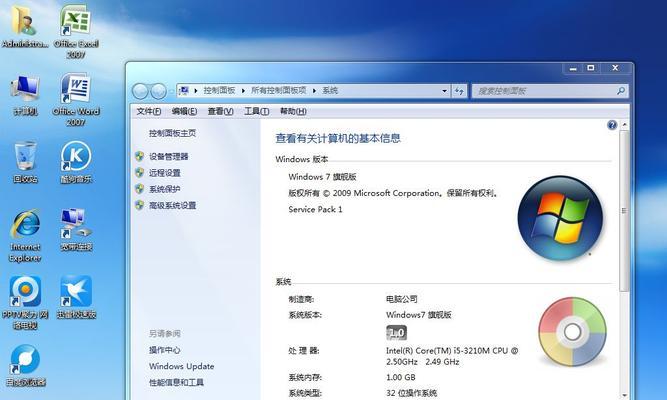
Task: Click the shield icon beside 远程设置
Action: click(140, 172)
